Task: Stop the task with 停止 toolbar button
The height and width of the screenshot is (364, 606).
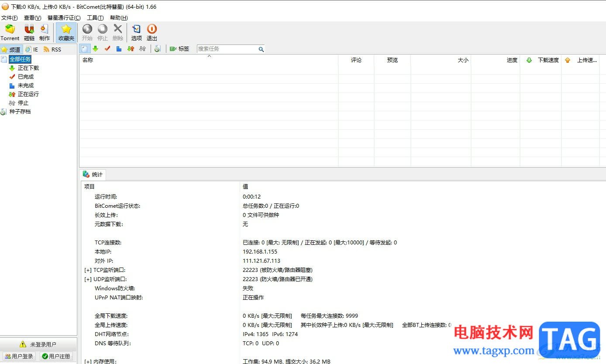Action: tap(103, 33)
